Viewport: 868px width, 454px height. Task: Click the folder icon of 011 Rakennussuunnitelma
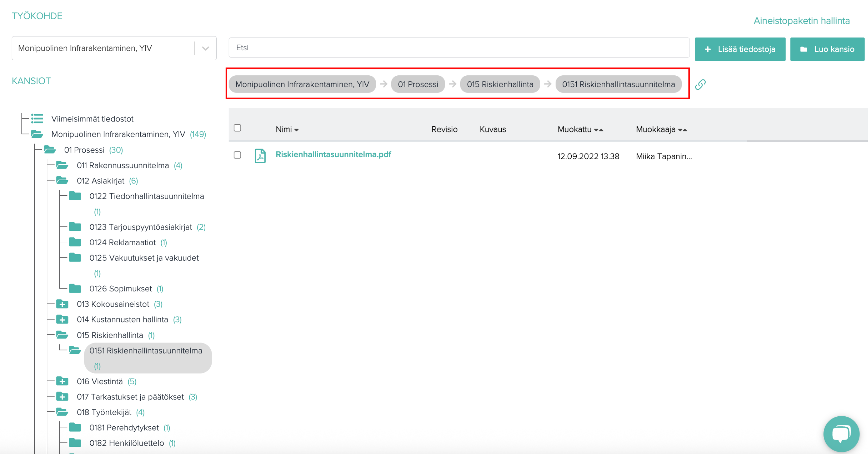[62, 165]
